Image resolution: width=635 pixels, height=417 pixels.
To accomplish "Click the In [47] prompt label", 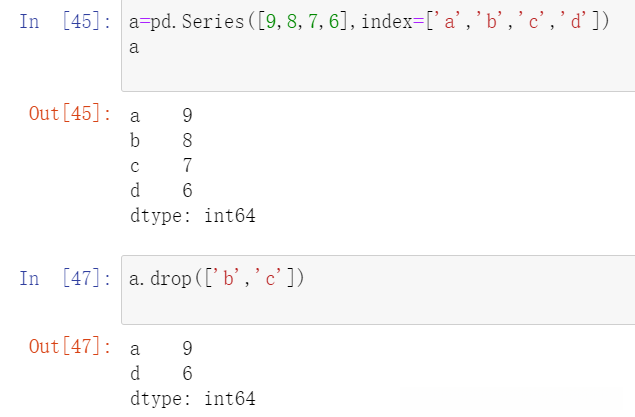I will 65,278.
